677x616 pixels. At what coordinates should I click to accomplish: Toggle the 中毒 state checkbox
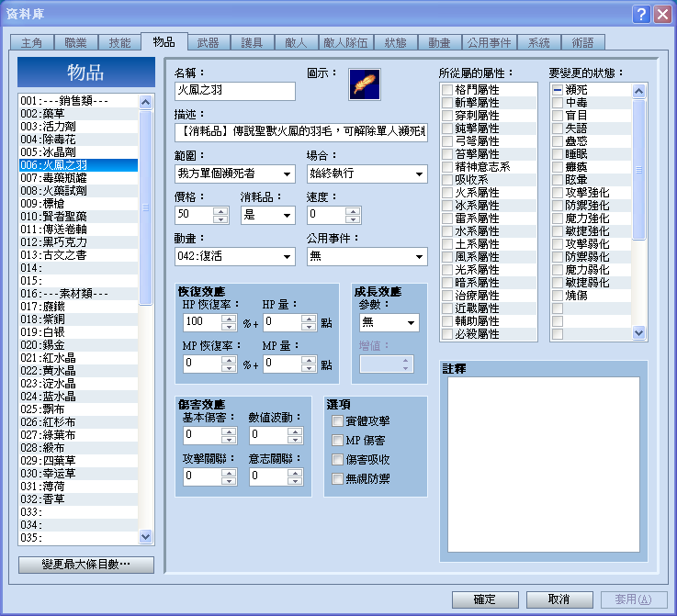pos(558,103)
